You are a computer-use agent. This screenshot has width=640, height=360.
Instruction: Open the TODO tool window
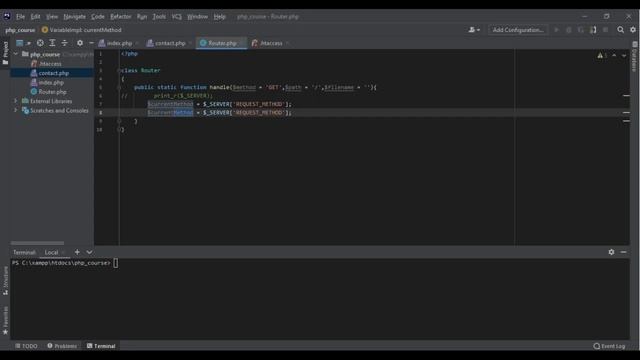[x=27, y=346]
